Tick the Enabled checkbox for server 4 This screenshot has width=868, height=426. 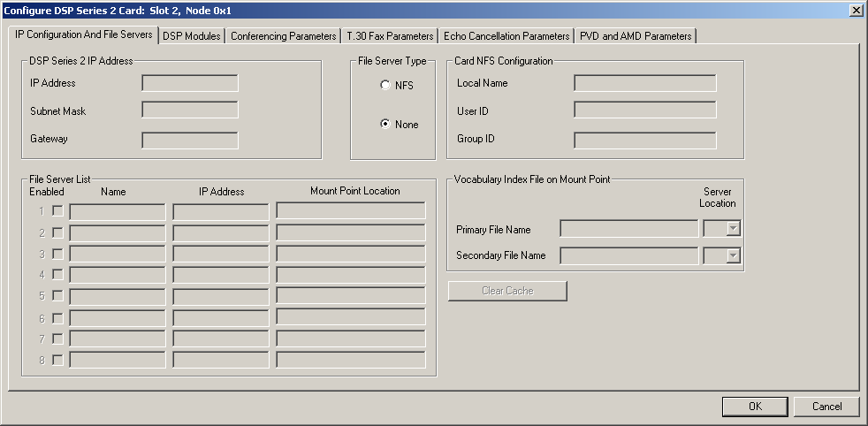pos(57,275)
